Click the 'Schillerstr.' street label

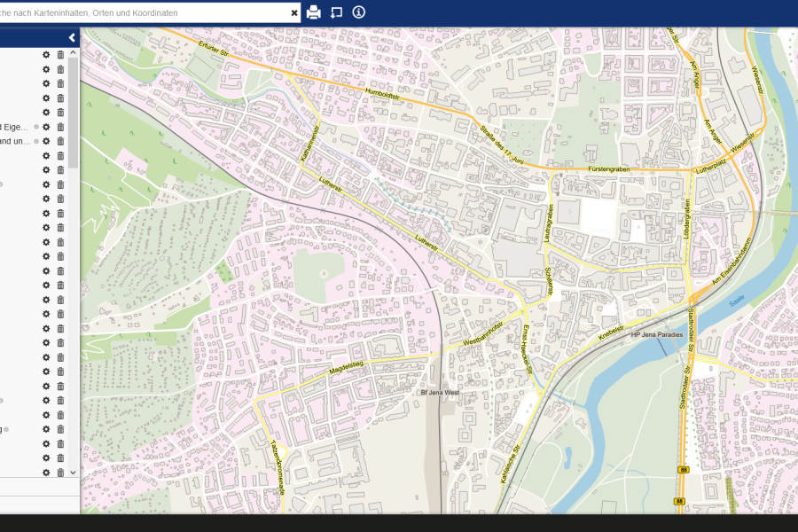(549, 282)
